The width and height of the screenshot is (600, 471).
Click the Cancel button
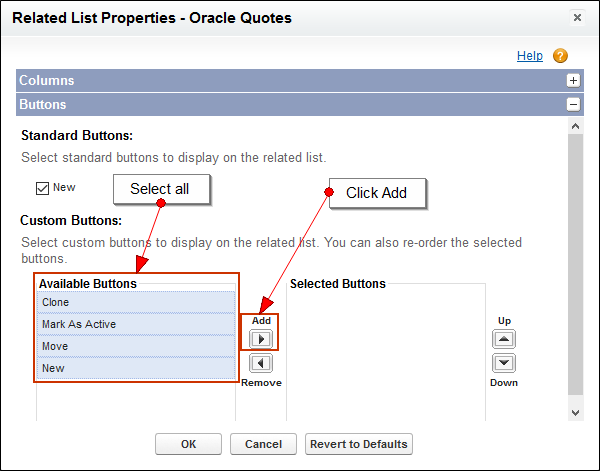click(x=263, y=444)
